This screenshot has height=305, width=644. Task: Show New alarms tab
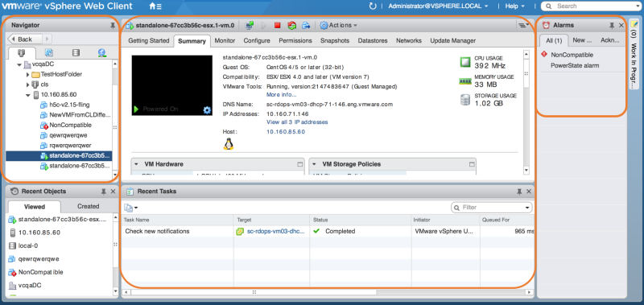point(582,40)
